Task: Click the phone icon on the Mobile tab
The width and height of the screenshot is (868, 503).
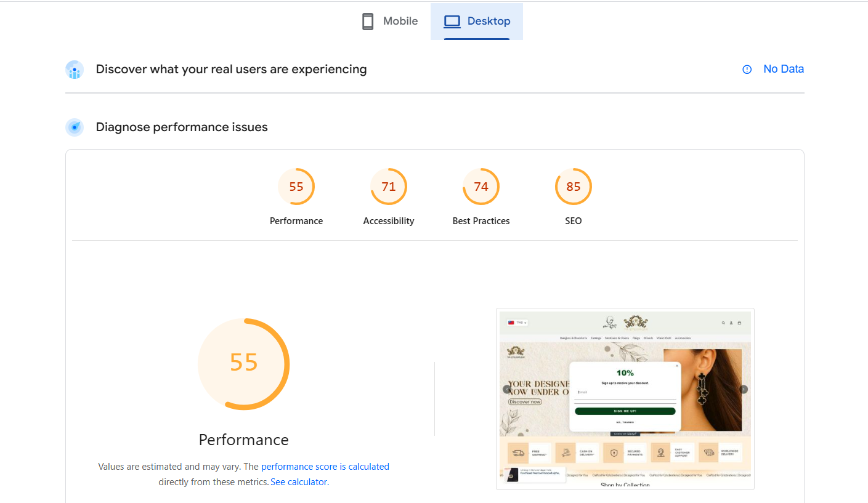Action: [368, 22]
